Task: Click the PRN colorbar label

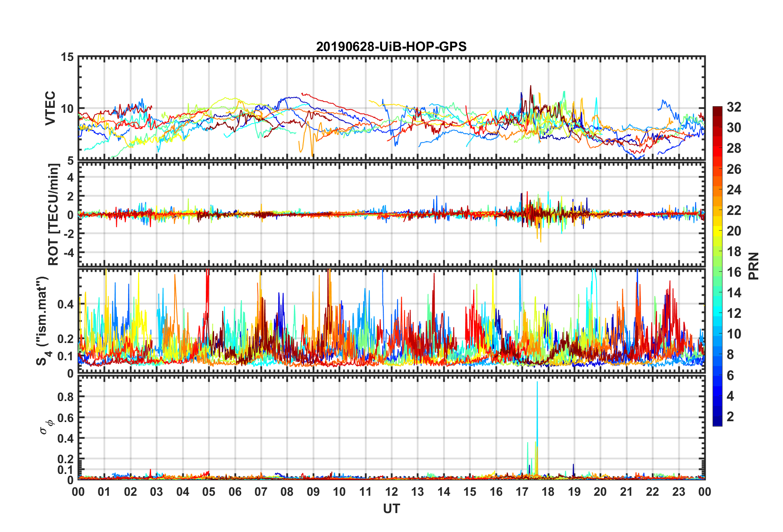Action: [x=753, y=266]
